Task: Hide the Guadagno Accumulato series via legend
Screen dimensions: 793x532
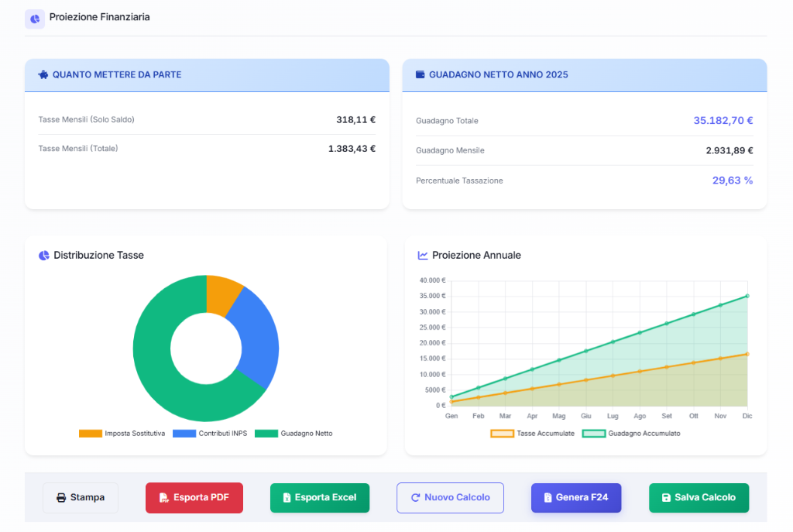Action: point(631,434)
